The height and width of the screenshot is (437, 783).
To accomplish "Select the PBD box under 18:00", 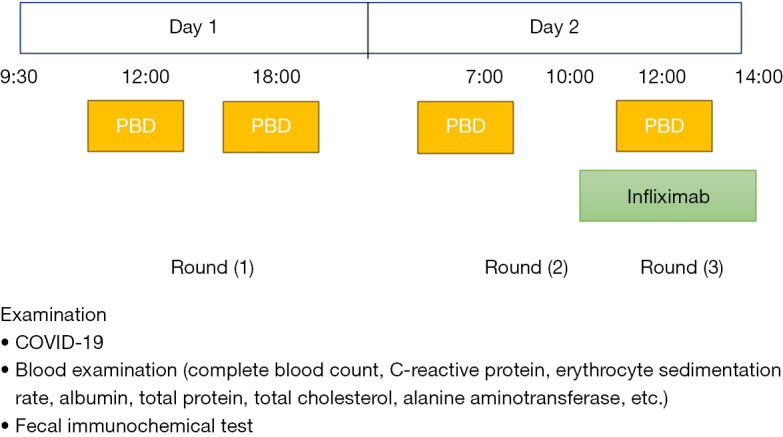I will tap(271, 127).
